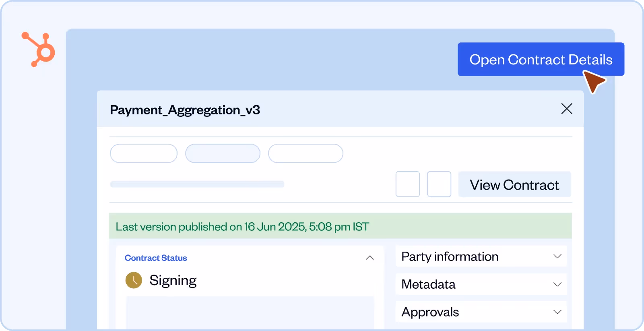Click the Party information label
This screenshot has width=644, height=331.
(450, 257)
